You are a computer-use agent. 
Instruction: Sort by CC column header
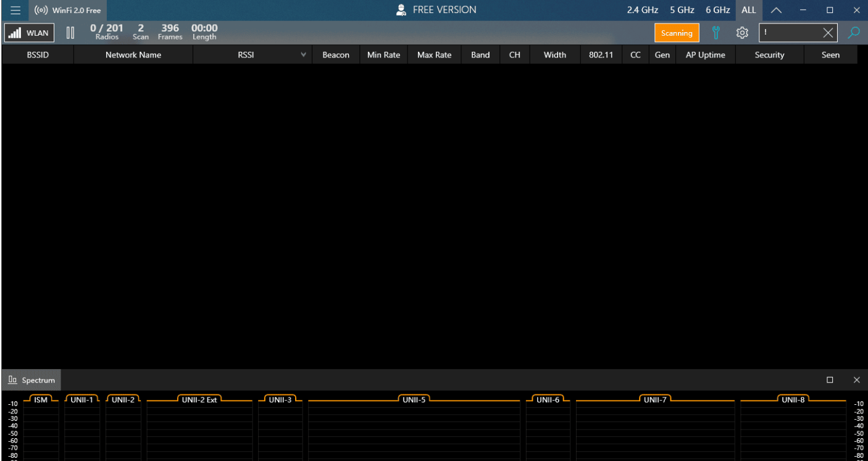[x=635, y=55]
